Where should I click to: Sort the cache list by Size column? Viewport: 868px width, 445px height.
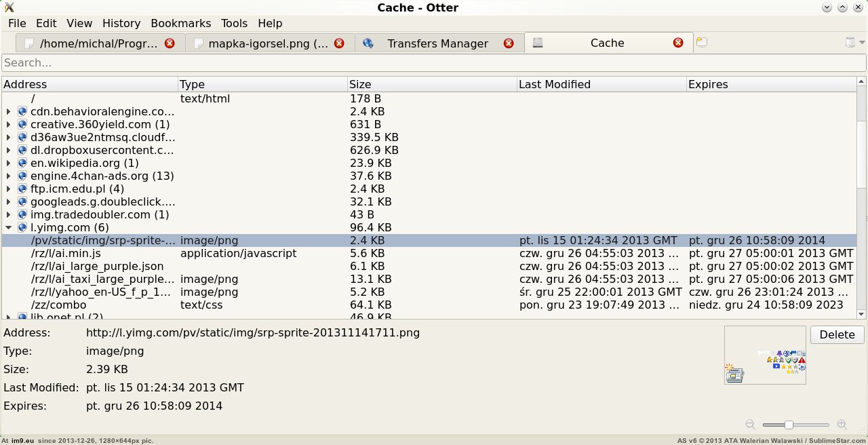(x=432, y=85)
